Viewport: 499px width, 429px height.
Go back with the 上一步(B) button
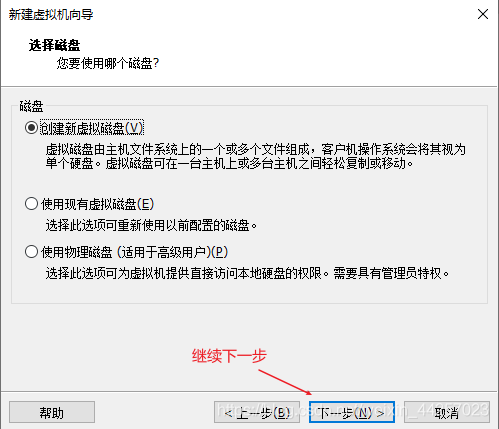pyautogui.click(x=257, y=412)
